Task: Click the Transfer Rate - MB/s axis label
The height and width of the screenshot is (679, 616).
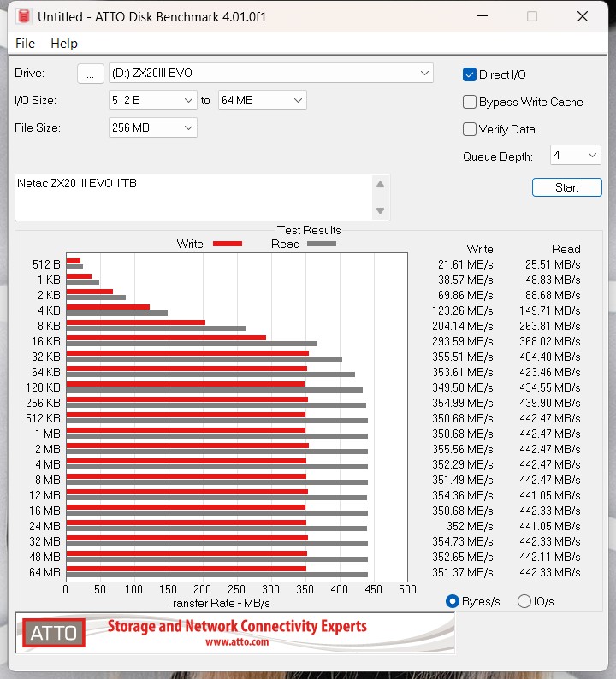Action: pos(217,603)
